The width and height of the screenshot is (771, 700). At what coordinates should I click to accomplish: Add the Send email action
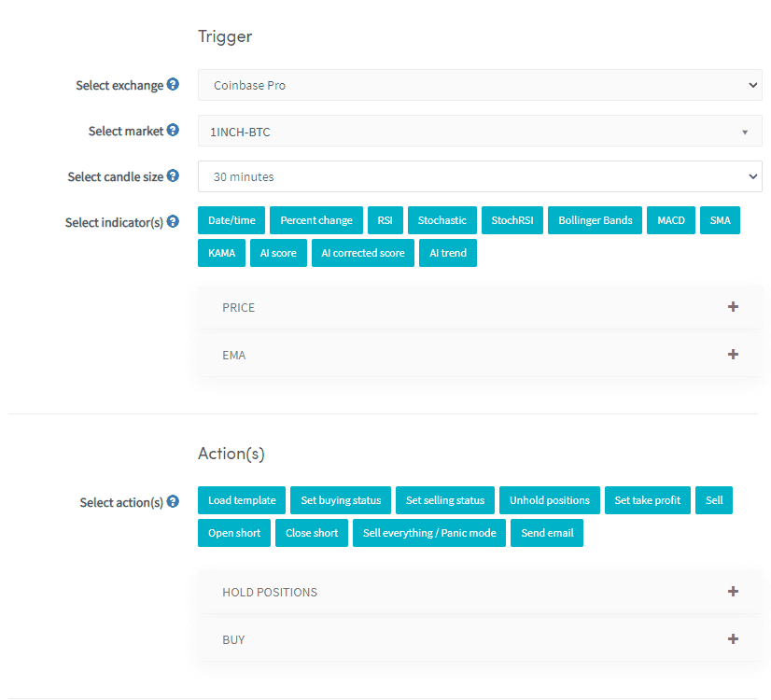pos(546,533)
